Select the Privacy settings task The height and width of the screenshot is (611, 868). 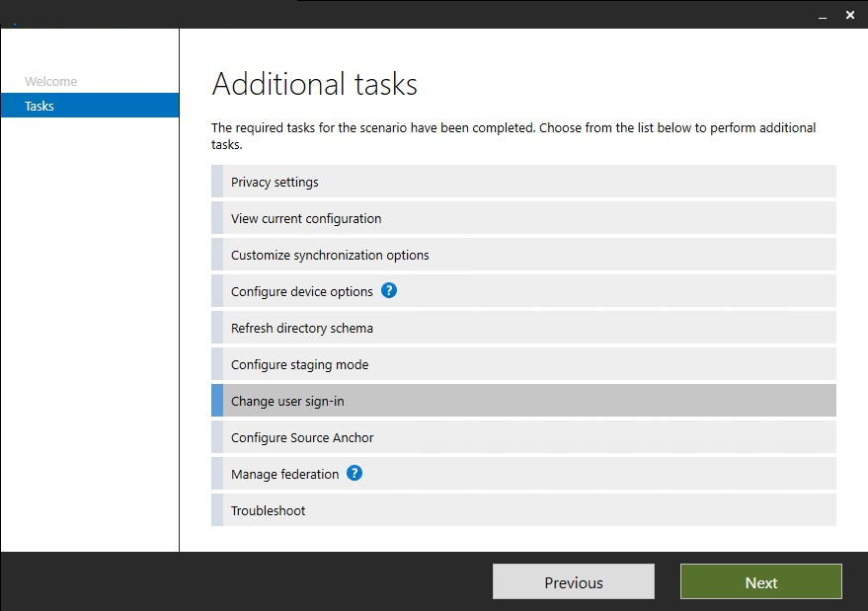tap(523, 182)
